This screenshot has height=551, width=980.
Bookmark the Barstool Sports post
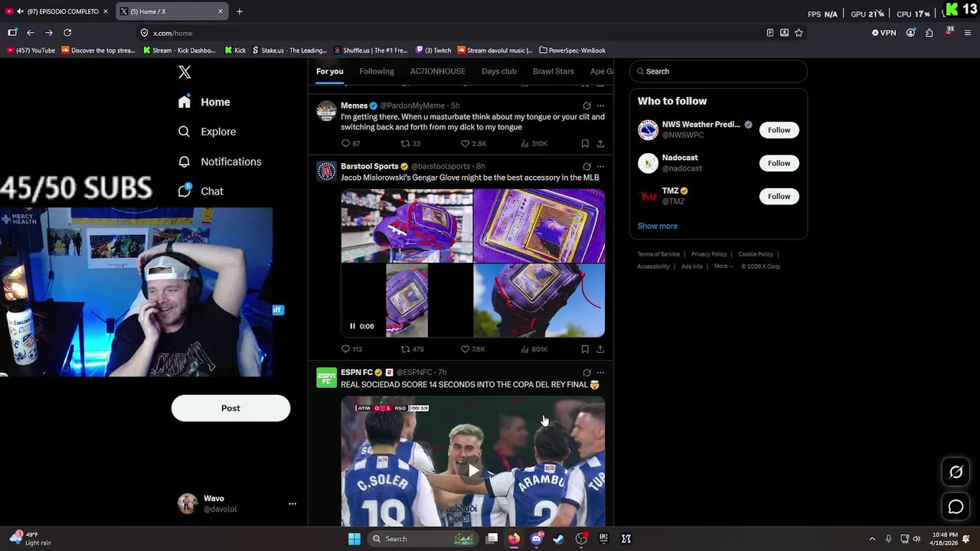(x=585, y=349)
